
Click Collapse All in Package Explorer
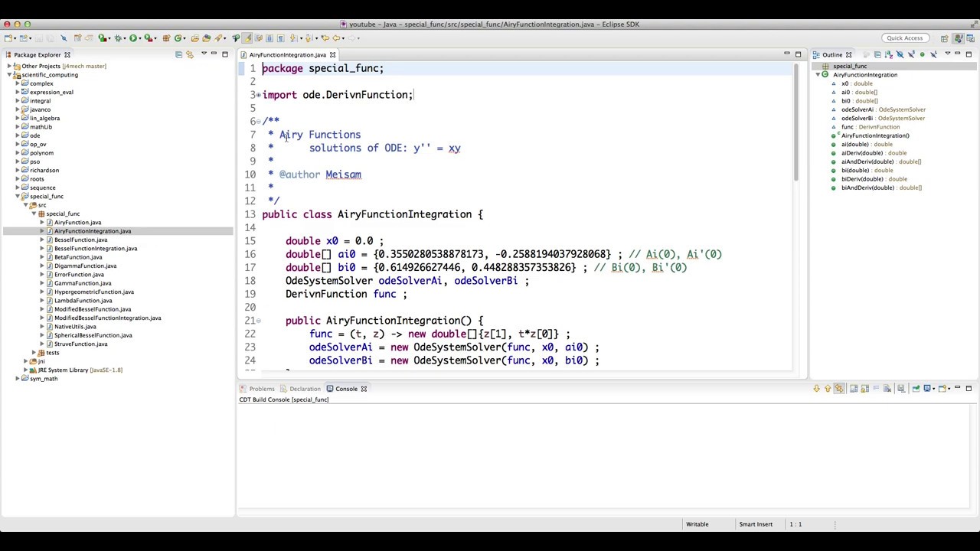coord(178,54)
